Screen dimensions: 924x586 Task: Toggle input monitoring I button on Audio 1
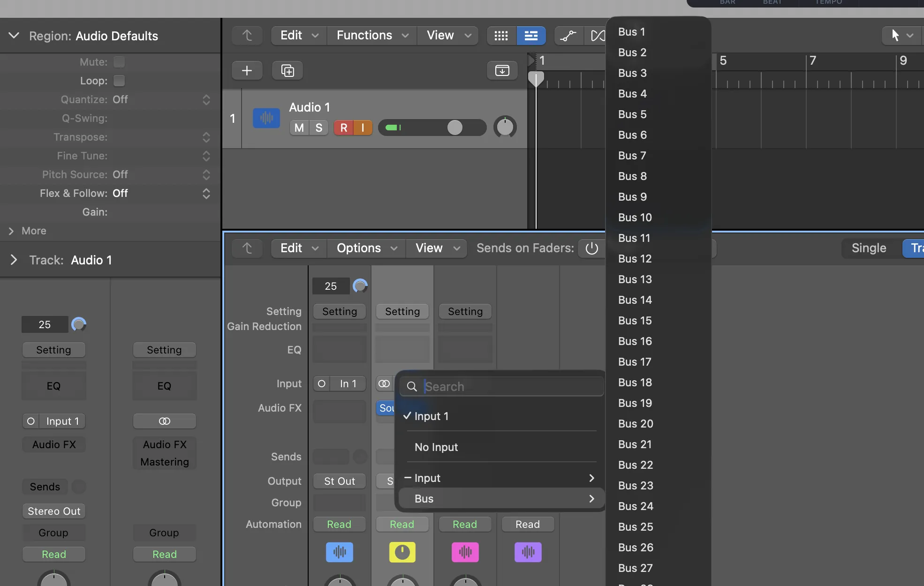[x=363, y=128]
